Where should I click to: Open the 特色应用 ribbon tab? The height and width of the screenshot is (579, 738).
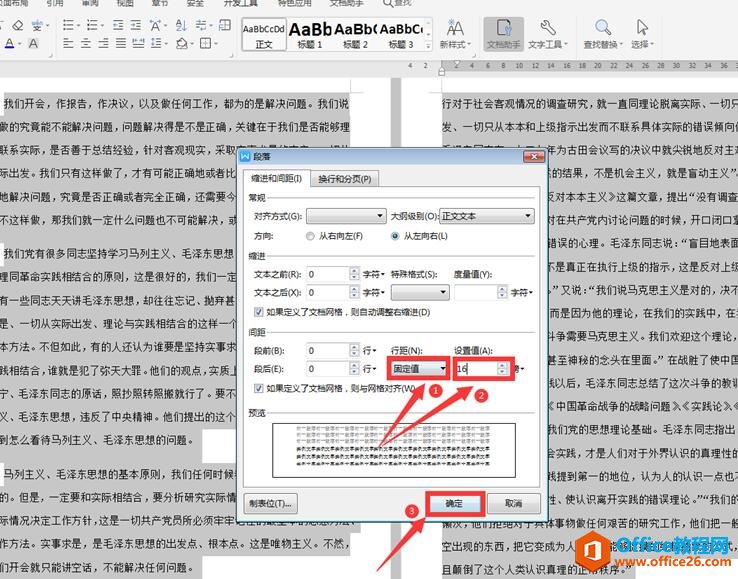pos(295,3)
